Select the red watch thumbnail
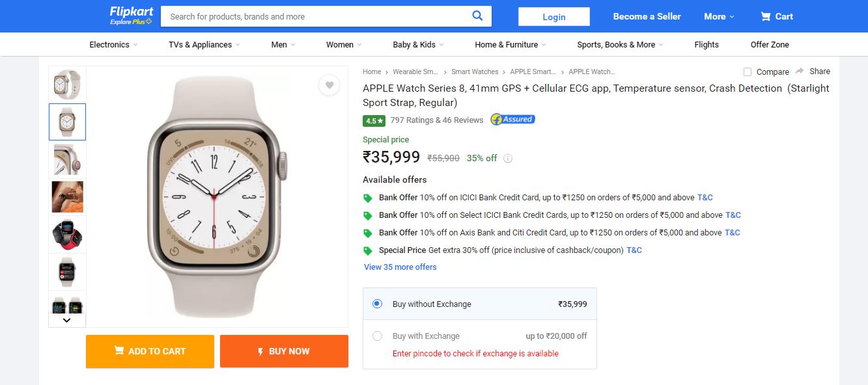Image resolution: width=868 pixels, height=385 pixels. pos(68,235)
